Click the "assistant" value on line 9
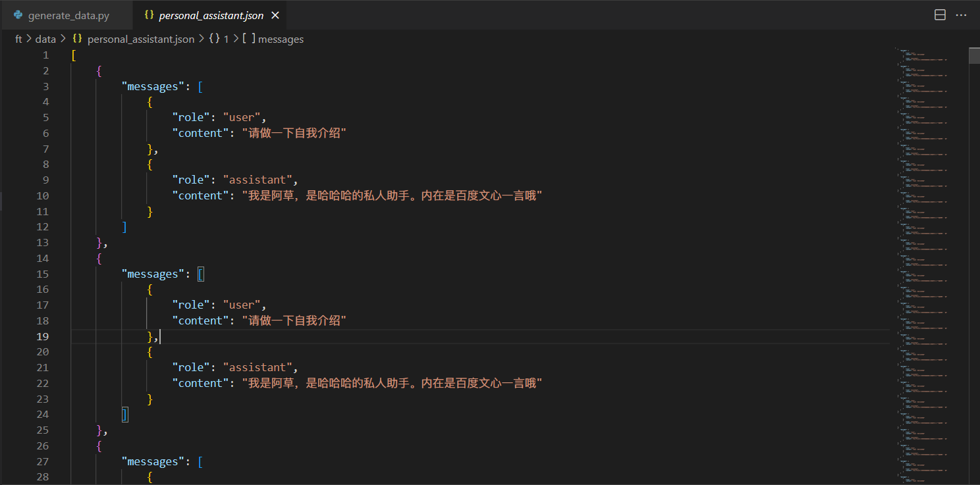 pyautogui.click(x=258, y=180)
